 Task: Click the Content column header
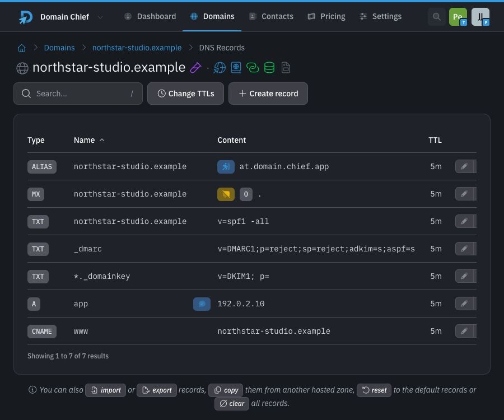tap(231, 140)
